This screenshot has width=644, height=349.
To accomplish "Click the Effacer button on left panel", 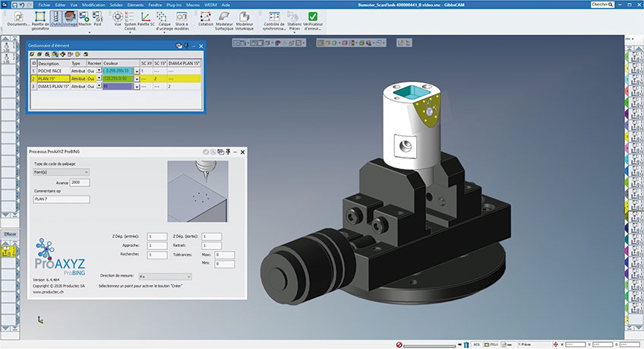I will coord(9,233).
